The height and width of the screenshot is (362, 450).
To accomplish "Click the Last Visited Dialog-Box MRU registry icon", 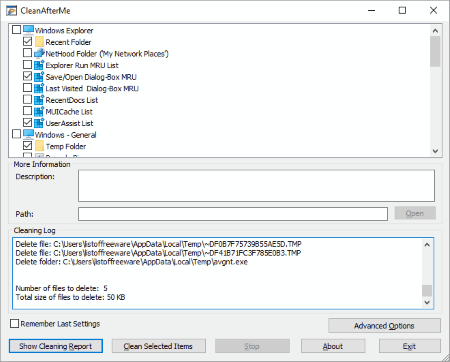I will [x=39, y=88].
